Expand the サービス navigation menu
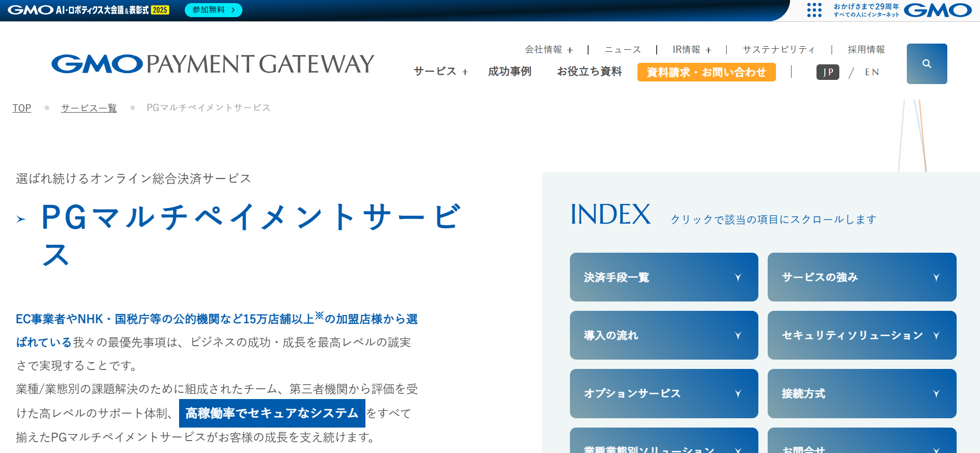 coord(441,72)
